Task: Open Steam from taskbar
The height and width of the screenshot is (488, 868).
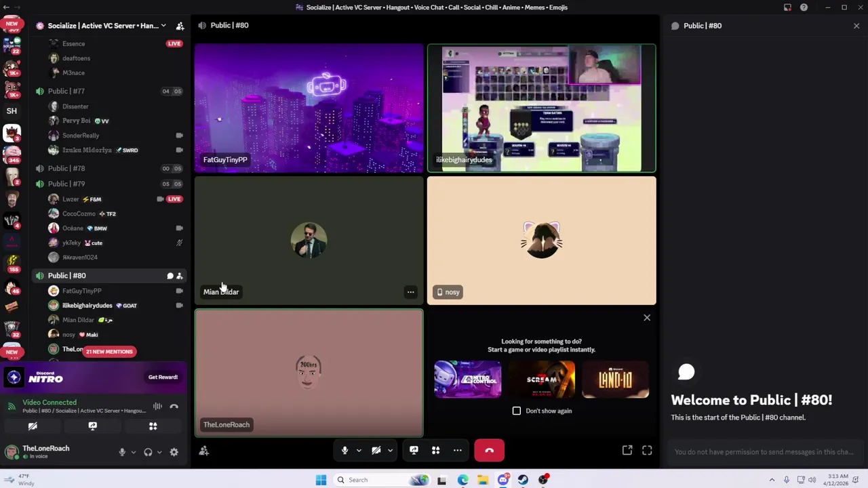Action: coord(523,480)
